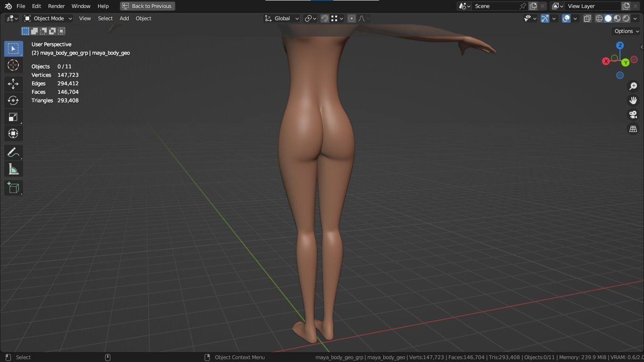The height and width of the screenshot is (362, 644).
Task: Activate the Scale tool
Action: pyautogui.click(x=13, y=117)
